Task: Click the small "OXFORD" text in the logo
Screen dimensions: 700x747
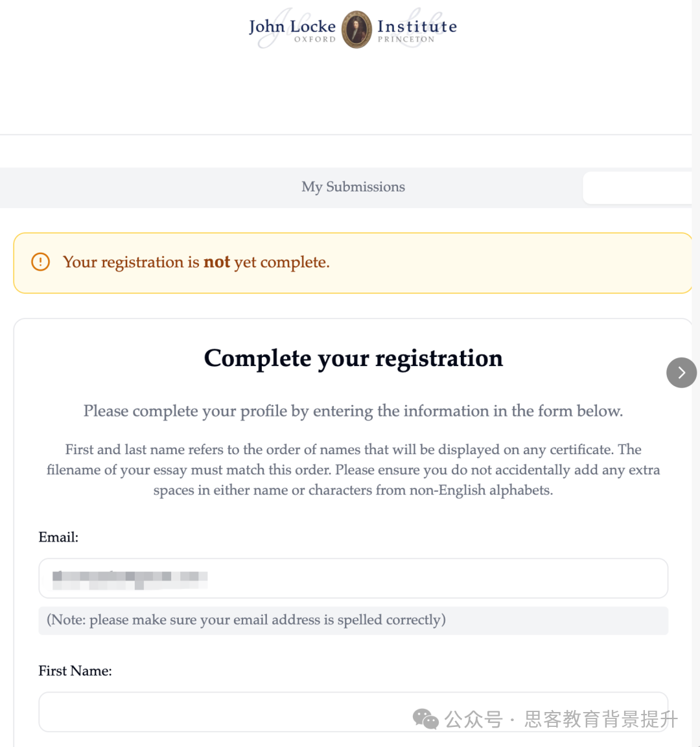Action: pyautogui.click(x=315, y=40)
